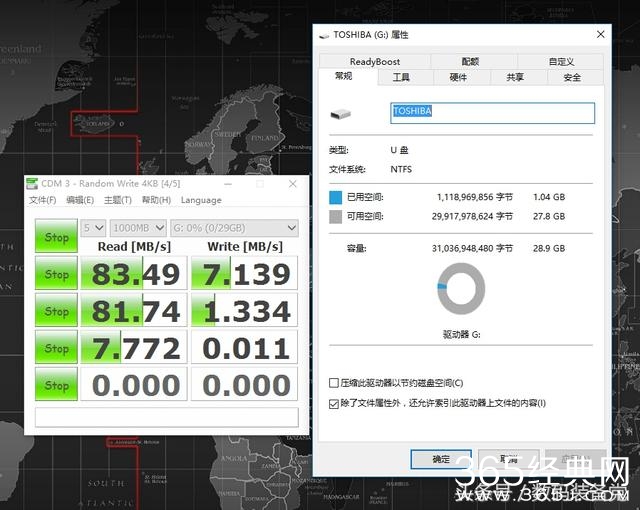This screenshot has width=640, height=510.
Task: Click the drive icon in properties title bar
Action: tap(323, 35)
